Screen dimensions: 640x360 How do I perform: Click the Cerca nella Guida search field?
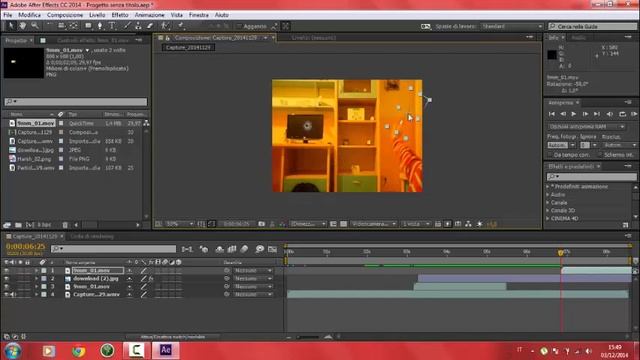pyautogui.click(x=593, y=26)
